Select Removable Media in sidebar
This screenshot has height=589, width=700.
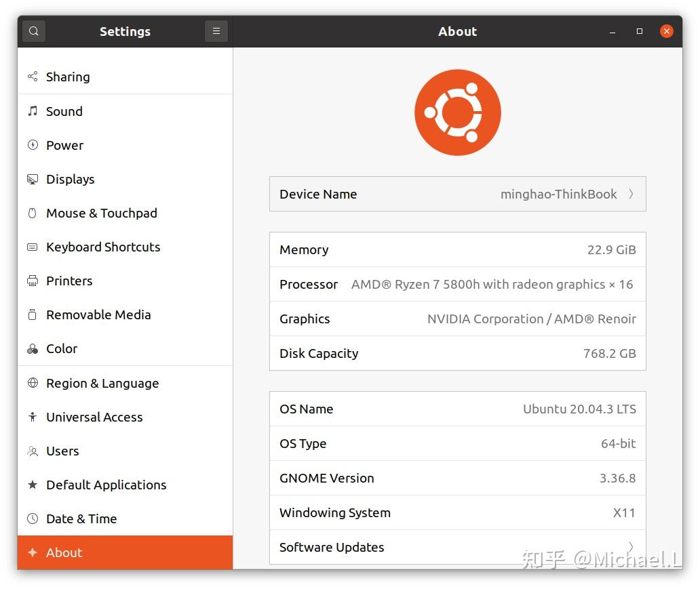(x=98, y=314)
